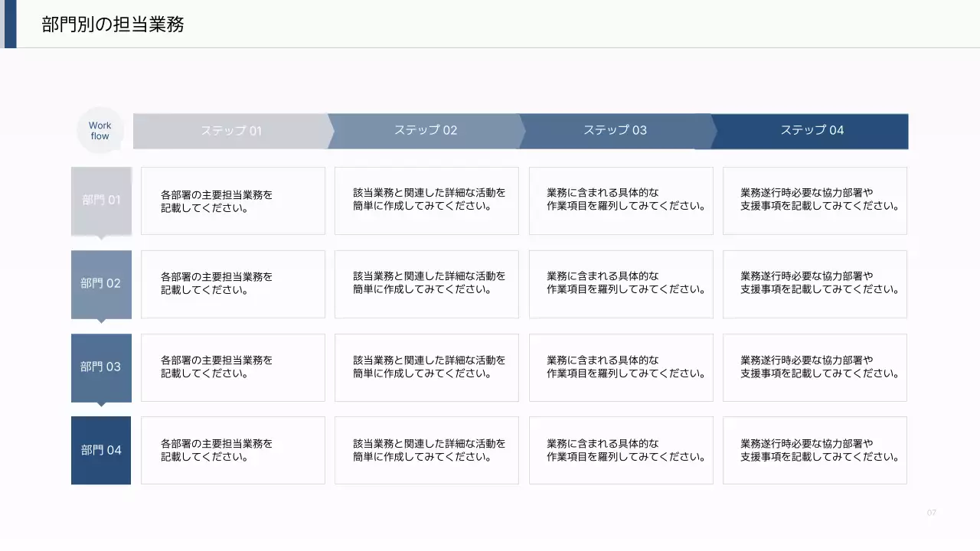Select 部門 01 row's 各部署の主要担当業務 text box
This screenshot has width=980, height=551.
233,201
